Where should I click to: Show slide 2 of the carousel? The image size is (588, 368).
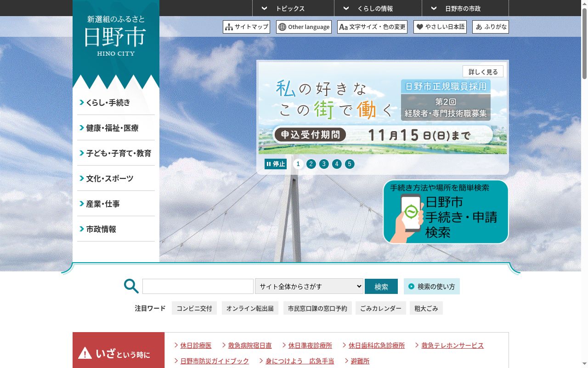click(x=311, y=164)
